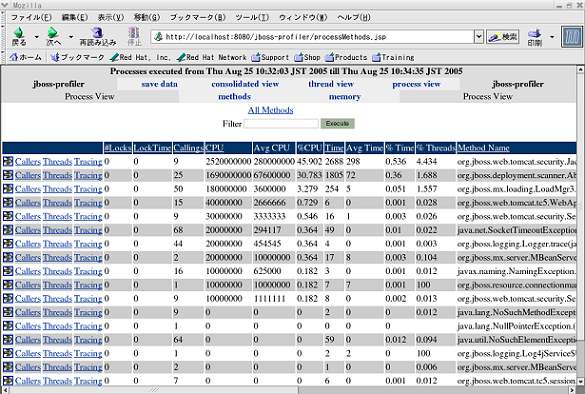Image resolution: width=585 pixels, height=394 pixels.
Task: Sort by the LockTime column header
Action: (152, 148)
